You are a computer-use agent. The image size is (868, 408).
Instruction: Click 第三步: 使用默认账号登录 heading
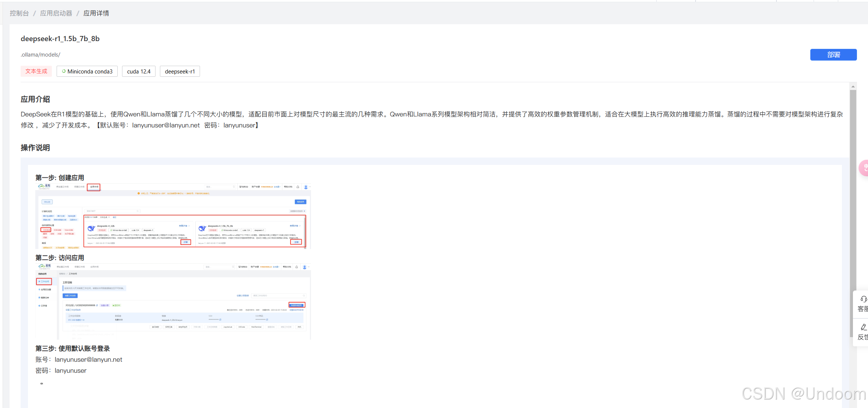pyautogui.click(x=72, y=349)
